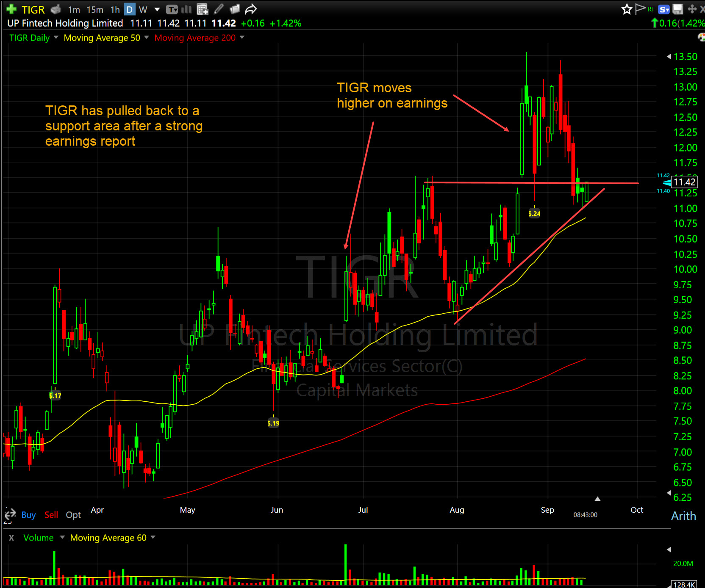Select the Daily (D) timeframe
This screenshot has width=705, height=588.
[130, 9]
